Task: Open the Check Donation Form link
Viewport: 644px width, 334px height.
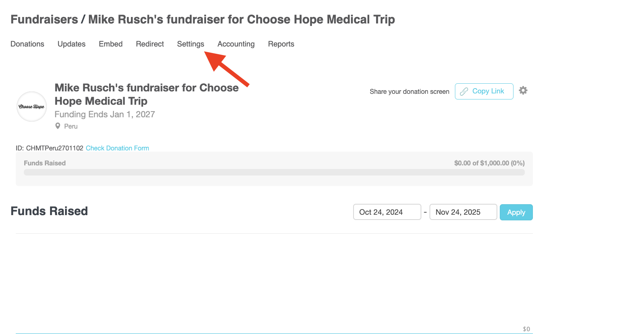Action: point(118,148)
